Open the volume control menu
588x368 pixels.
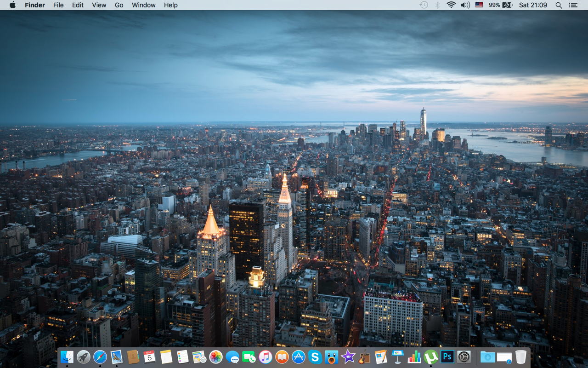[465, 5]
